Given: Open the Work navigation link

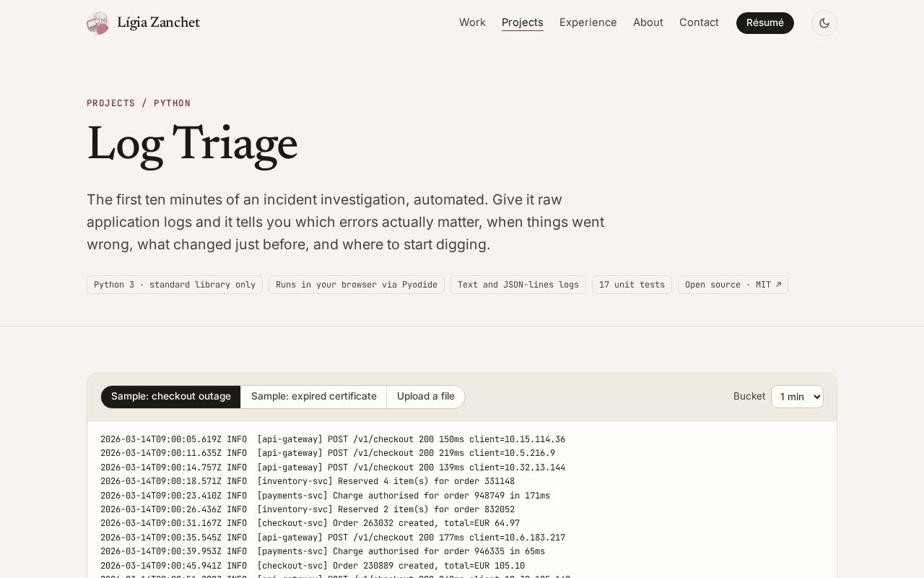Looking at the screenshot, I should click(472, 22).
